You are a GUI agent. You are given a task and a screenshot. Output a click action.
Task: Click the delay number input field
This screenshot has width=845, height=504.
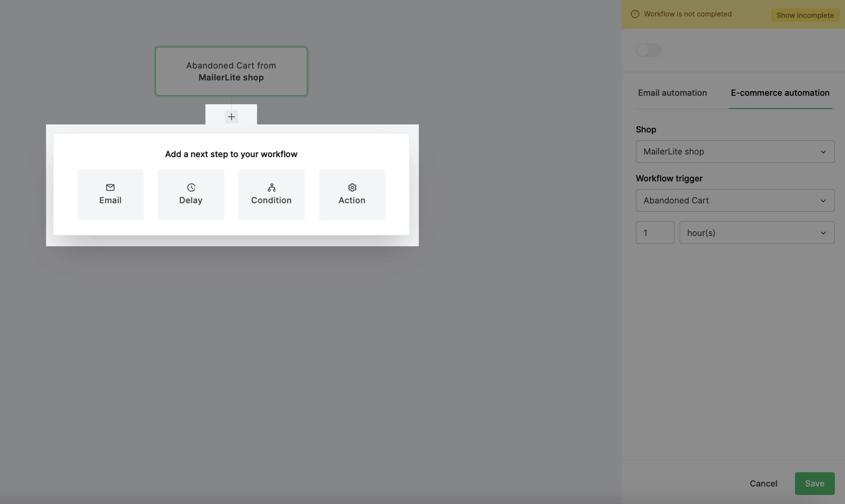click(x=655, y=232)
